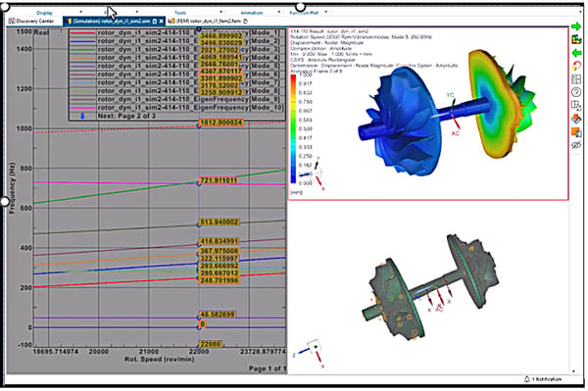Viewport: 588px width, 391px height.
Task: Click the red Mode_1 legend line swatch
Action: coord(82,33)
